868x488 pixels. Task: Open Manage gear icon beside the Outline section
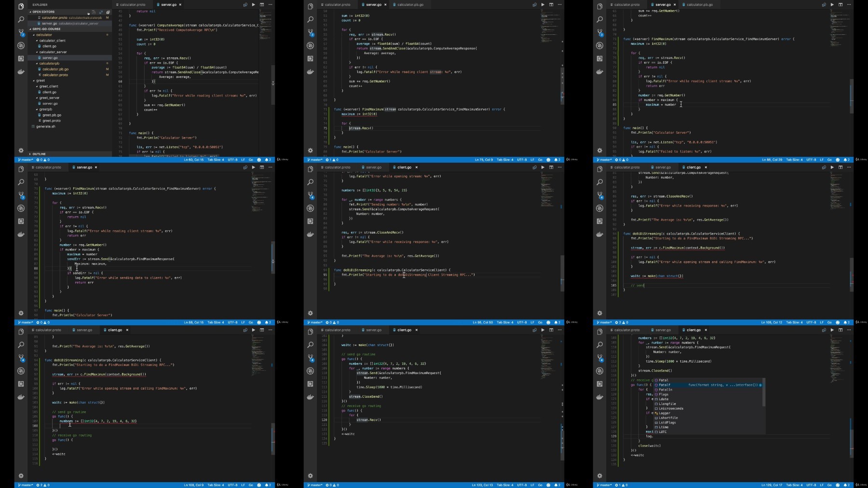pos(21,151)
